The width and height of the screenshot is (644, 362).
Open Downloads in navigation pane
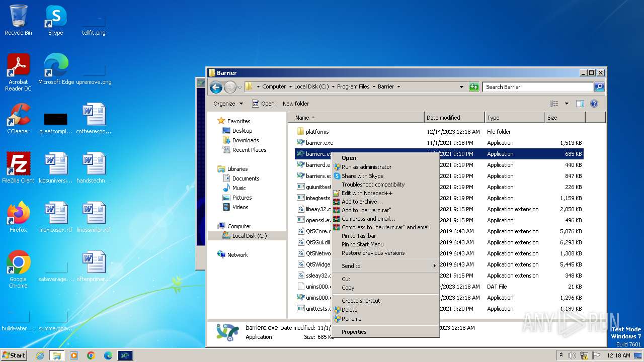[246, 140]
